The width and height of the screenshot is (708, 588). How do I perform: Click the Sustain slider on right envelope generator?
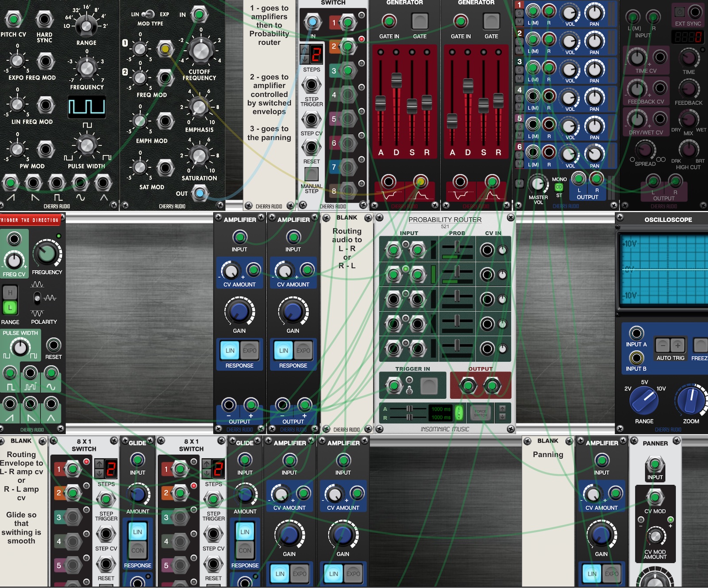coord(484,106)
